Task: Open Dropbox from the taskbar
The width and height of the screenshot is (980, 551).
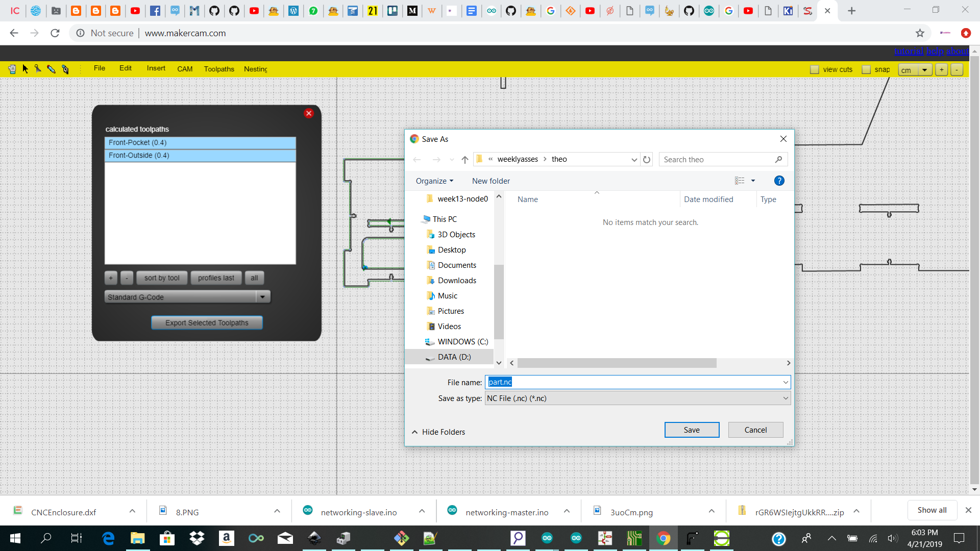Action: click(197, 538)
